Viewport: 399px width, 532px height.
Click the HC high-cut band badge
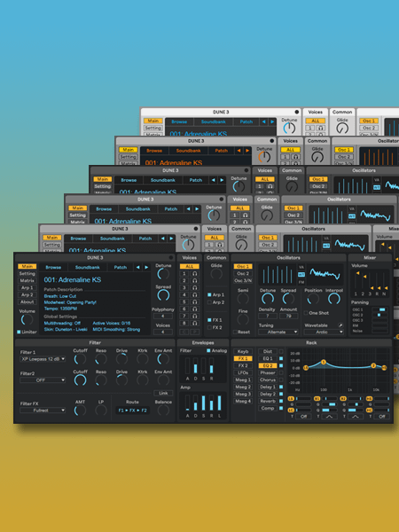(369, 411)
